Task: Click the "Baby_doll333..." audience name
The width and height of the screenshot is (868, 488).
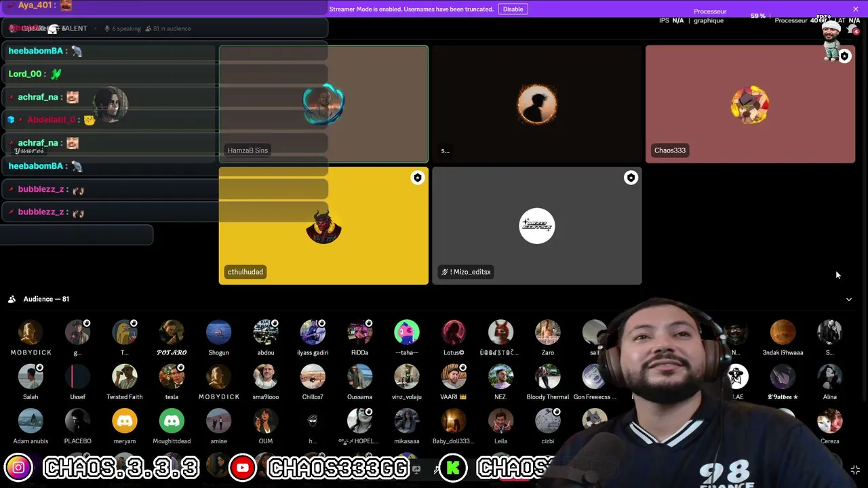Action: tap(454, 441)
